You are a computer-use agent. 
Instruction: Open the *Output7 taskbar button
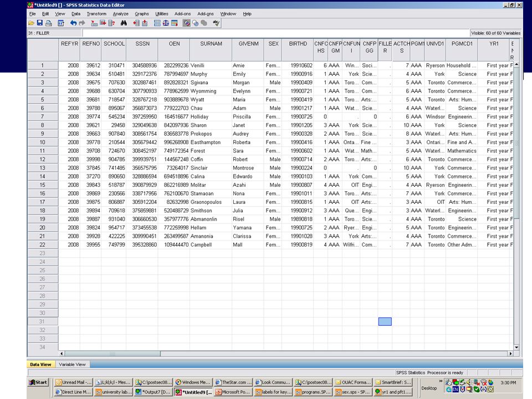coord(154,392)
